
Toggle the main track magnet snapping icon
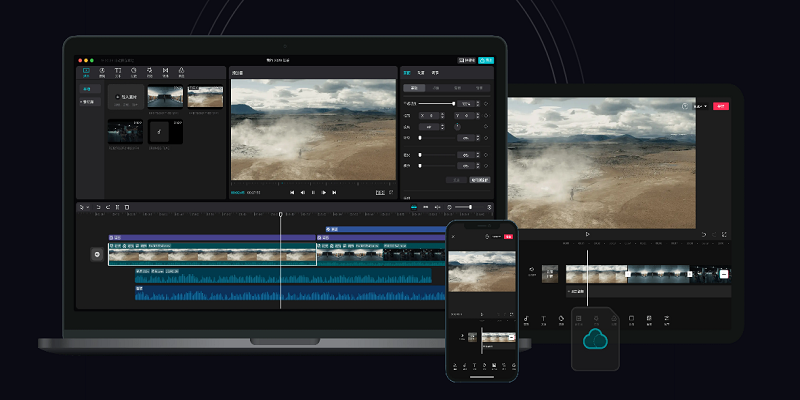pos(413,207)
